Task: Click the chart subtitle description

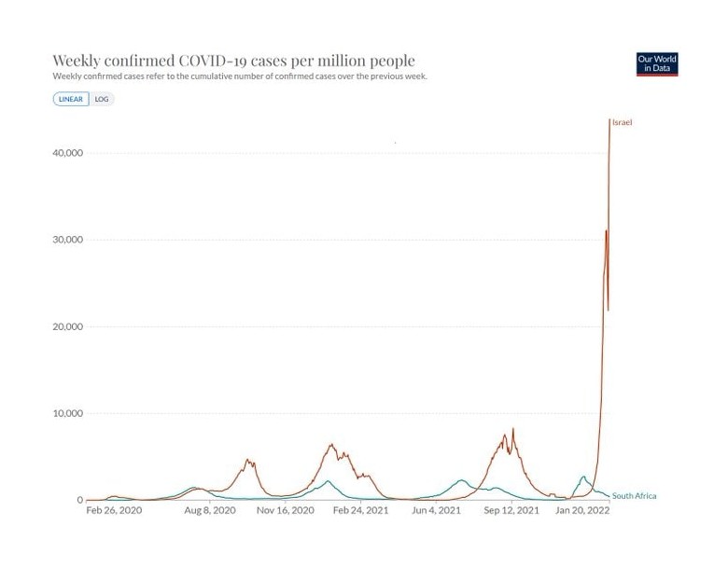Action: (240, 76)
